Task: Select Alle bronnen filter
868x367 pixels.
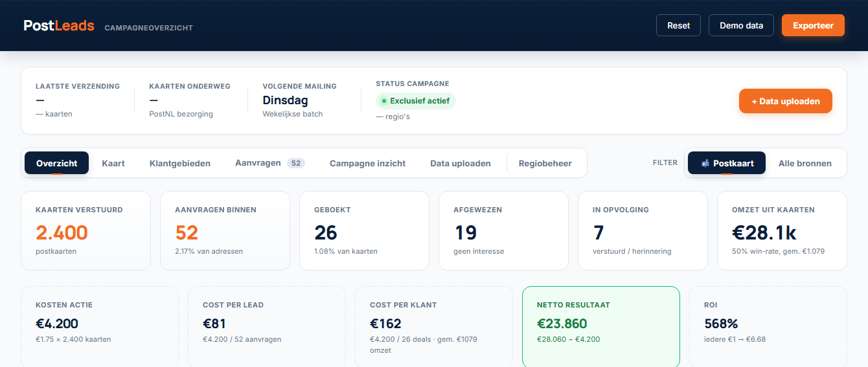Action: click(805, 163)
